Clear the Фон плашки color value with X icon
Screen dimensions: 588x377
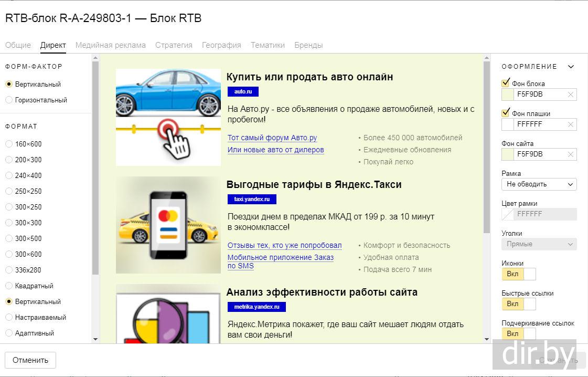(x=571, y=124)
